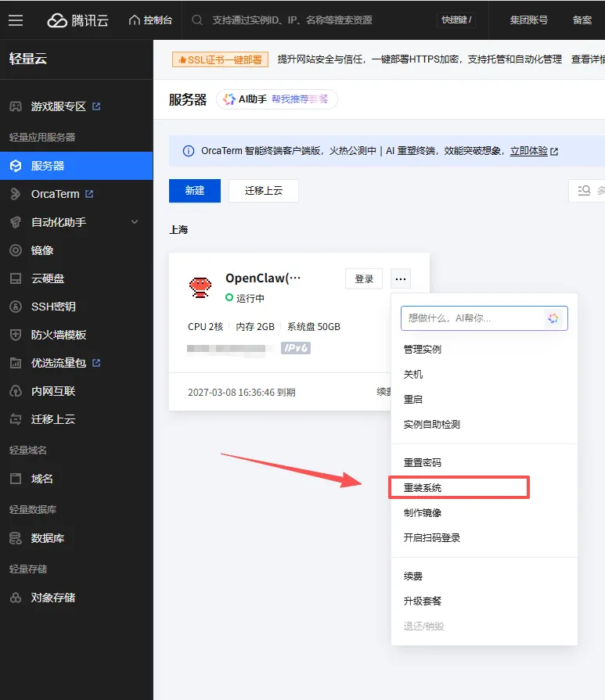
Task: Focus the AI帮你 input in dropdown
Action: pyautogui.click(x=484, y=318)
